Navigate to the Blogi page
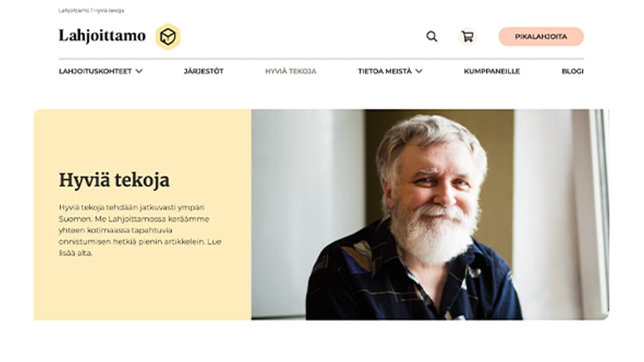The height and width of the screenshot is (362, 644). point(573,71)
